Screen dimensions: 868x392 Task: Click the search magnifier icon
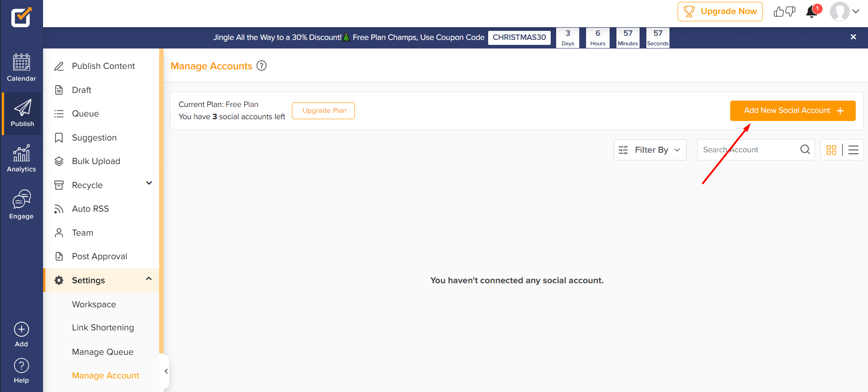click(x=805, y=150)
